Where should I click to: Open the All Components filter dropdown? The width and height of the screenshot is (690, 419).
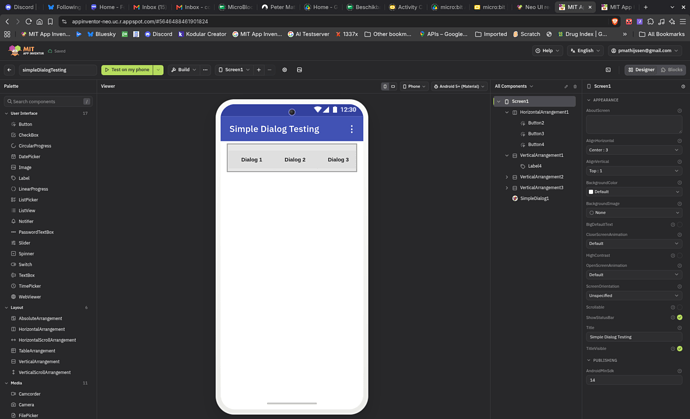514,86
